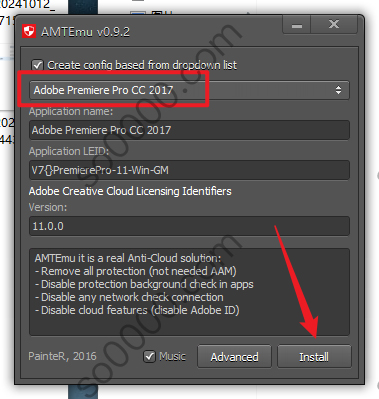This screenshot has width=379, height=399.
Task: Click the 'Version:' label
Action: coord(48,207)
